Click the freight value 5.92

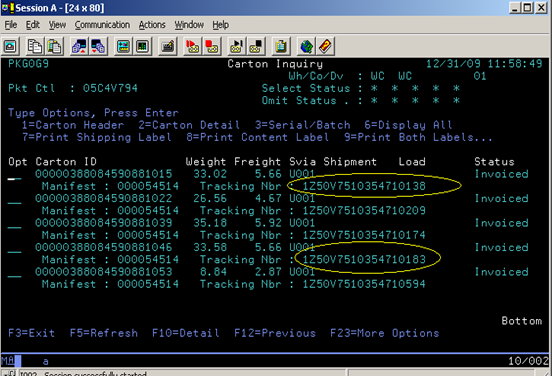pyautogui.click(x=268, y=223)
